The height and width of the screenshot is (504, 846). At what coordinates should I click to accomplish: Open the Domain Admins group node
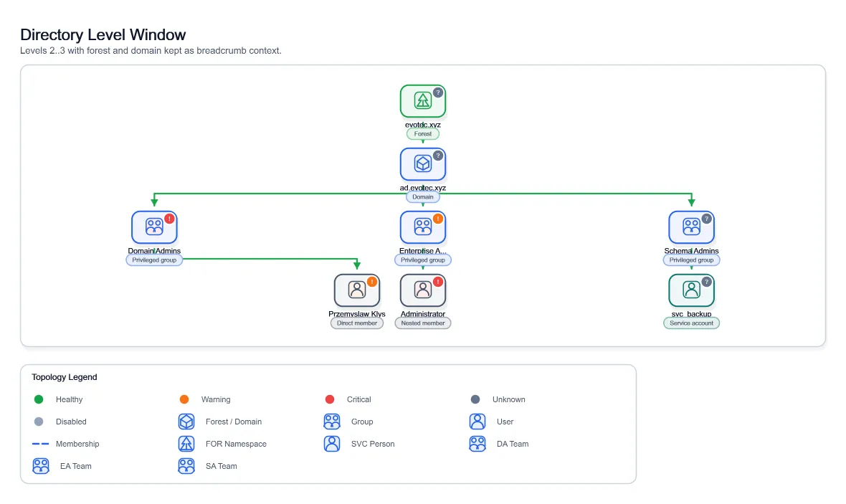click(x=154, y=227)
